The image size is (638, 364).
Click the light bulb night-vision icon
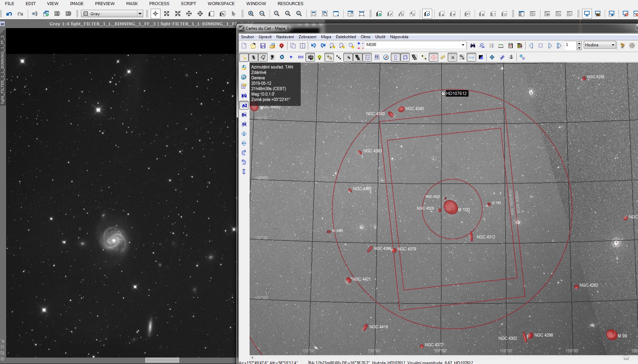tap(319, 57)
